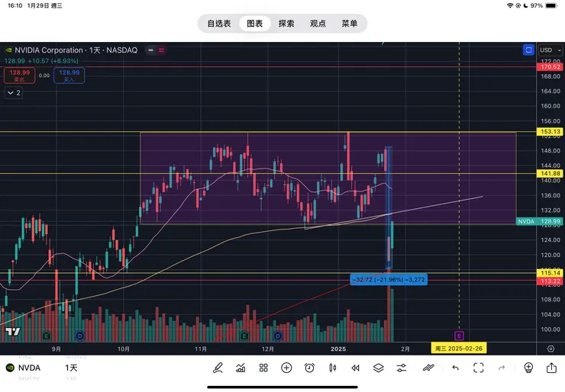This screenshot has height=392, width=565.
Task: Click the 115.14 yellow price label
Action: tap(550, 273)
